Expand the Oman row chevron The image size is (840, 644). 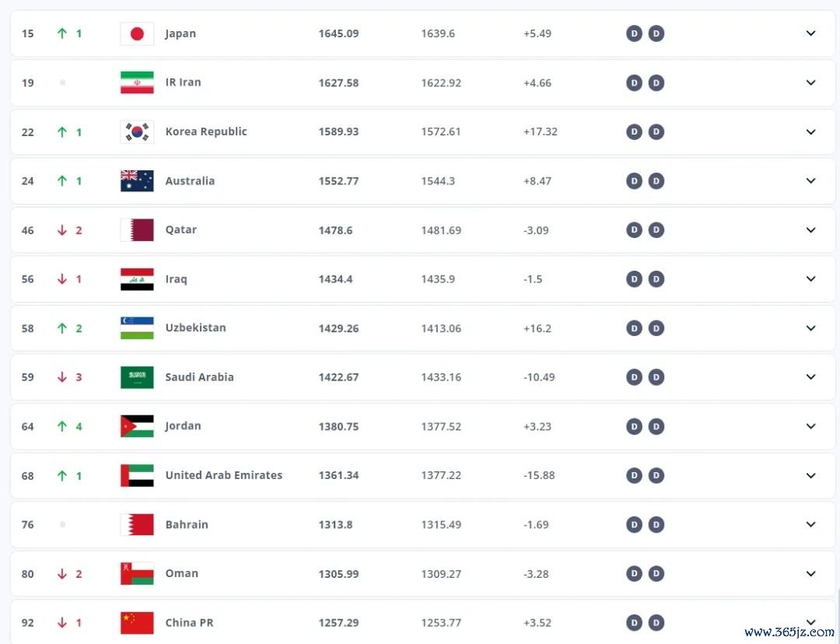click(x=810, y=573)
